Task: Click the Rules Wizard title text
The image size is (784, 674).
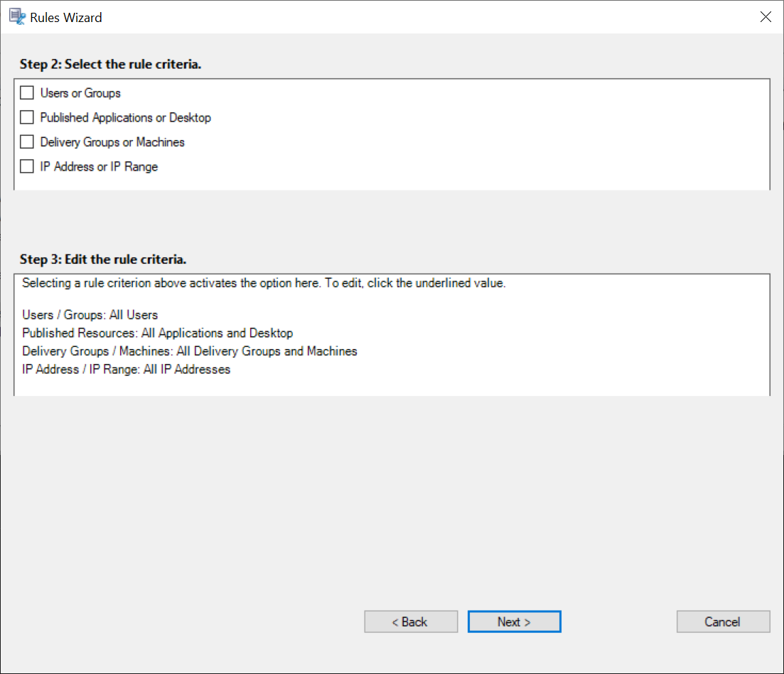Action: click(x=66, y=17)
